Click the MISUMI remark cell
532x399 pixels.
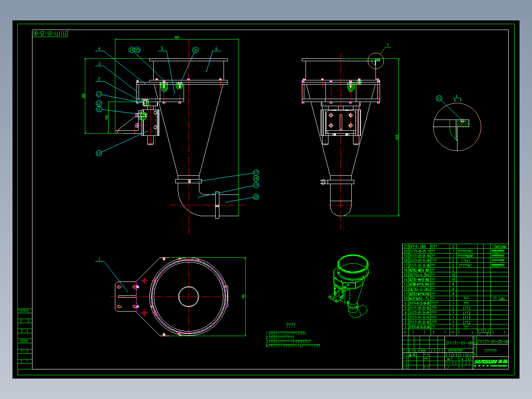click(x=499, y=247)
